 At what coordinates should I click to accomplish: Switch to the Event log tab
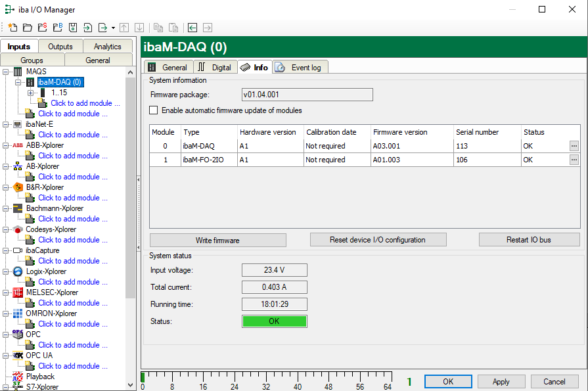(300, 67)
